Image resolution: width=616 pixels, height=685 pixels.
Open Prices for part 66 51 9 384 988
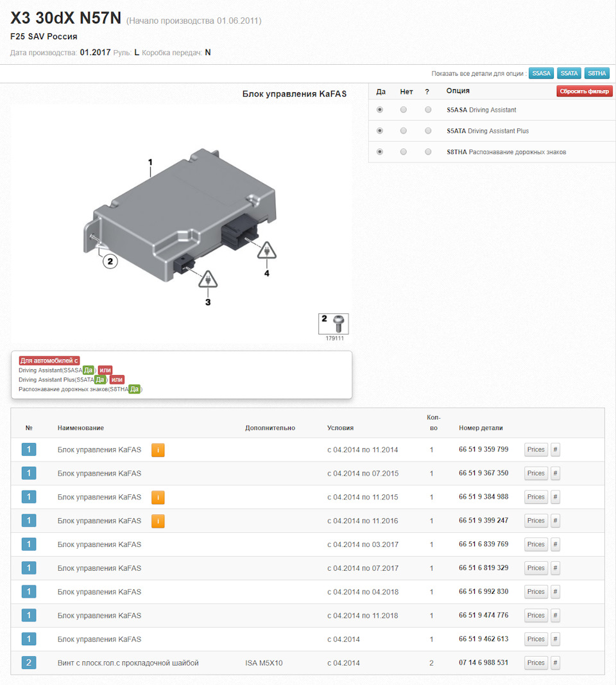point(536,497)
